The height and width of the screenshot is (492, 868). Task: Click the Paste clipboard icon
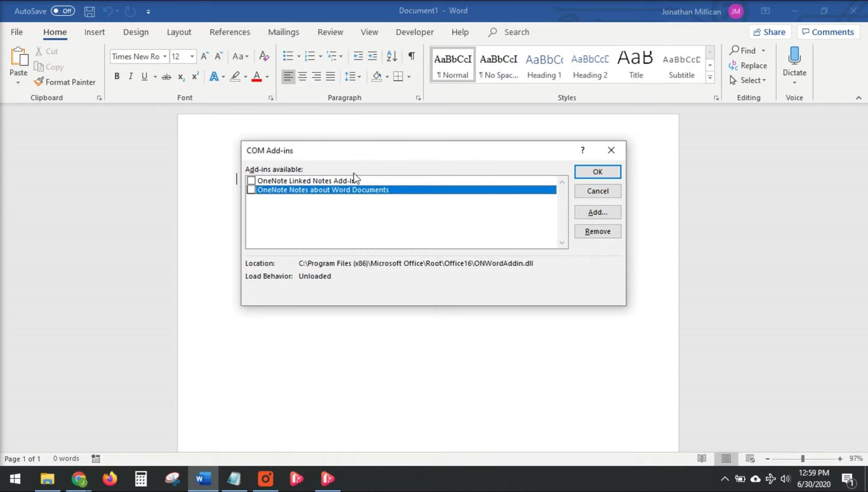[x=19, y=57]
